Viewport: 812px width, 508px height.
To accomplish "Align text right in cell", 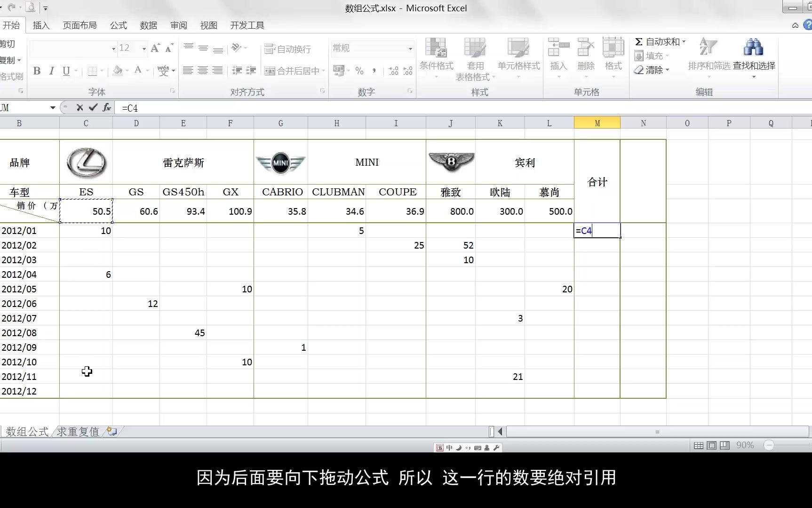I will (217, 71).
